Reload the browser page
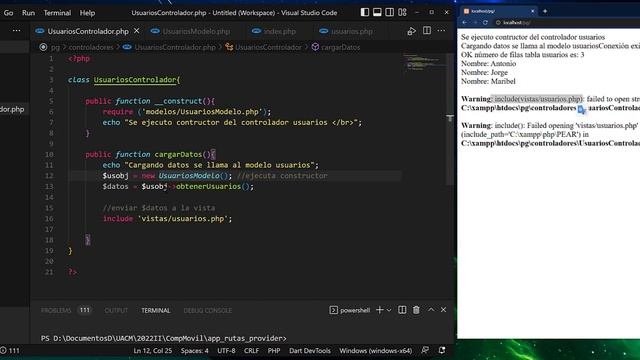The width and height of the screenshot is (640, 360). point(485,22)
